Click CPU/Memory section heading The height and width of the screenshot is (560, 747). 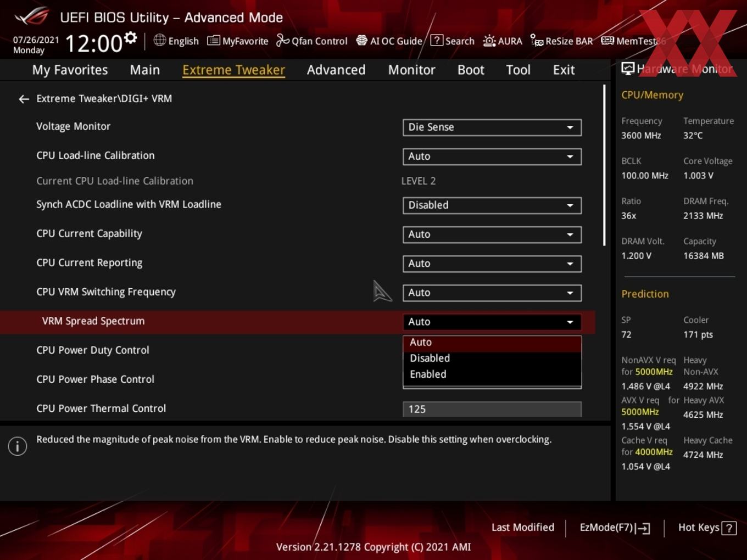652,95
